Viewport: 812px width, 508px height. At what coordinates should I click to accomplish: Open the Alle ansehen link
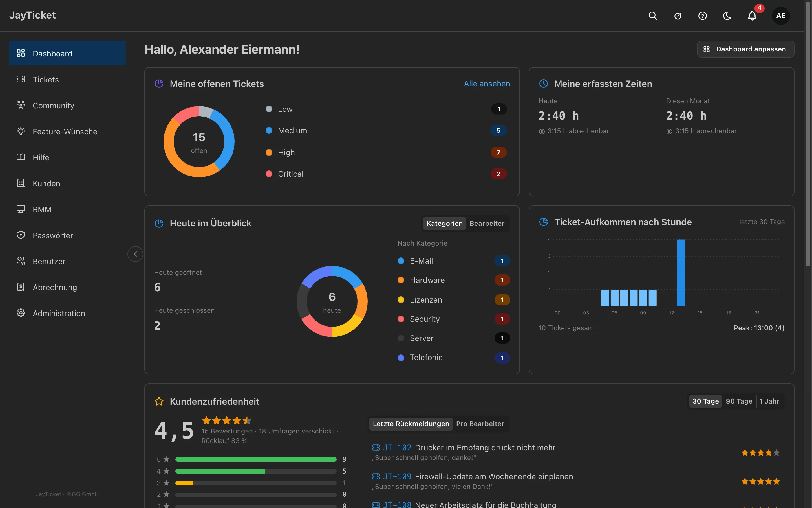click(x=487, y=84)
